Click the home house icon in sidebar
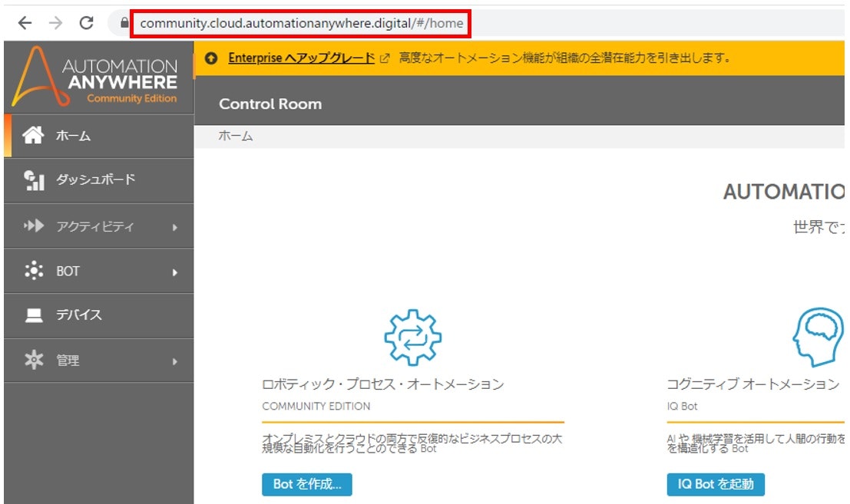The width and height of the screenshot is (850, 504). pyautogui.click(x=33, y=135)
